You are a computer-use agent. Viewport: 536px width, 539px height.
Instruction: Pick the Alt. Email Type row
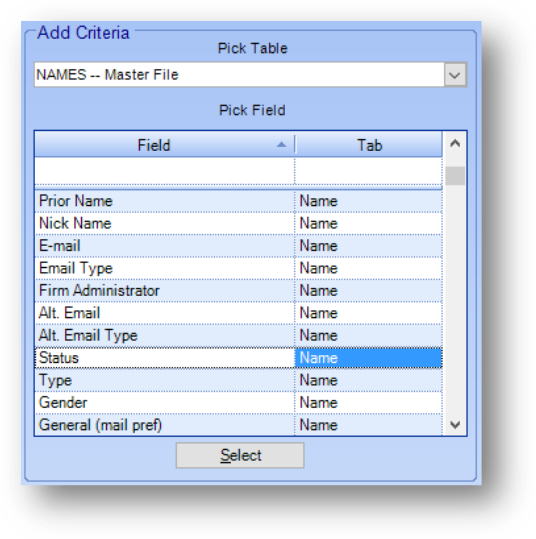[238, 335]
